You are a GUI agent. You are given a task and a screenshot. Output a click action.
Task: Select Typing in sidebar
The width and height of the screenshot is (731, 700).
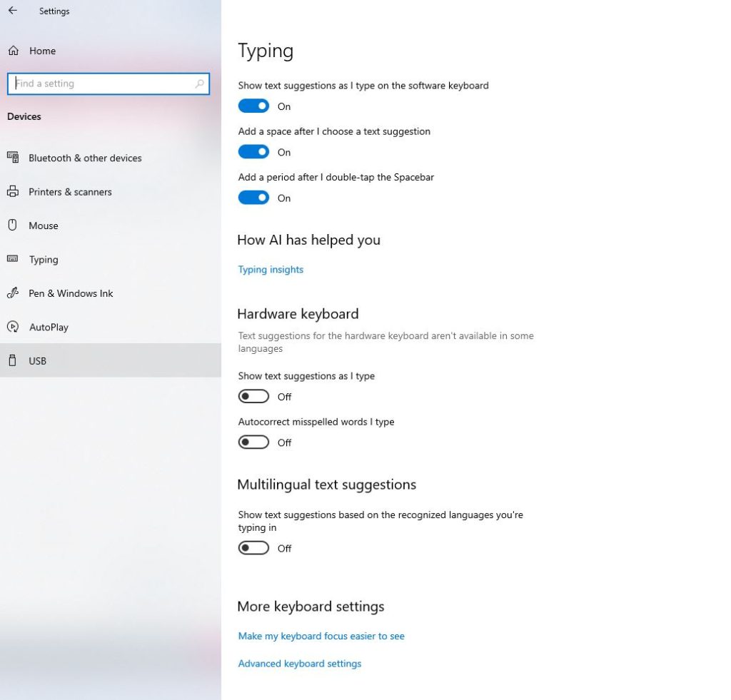(x=111, y=259)
